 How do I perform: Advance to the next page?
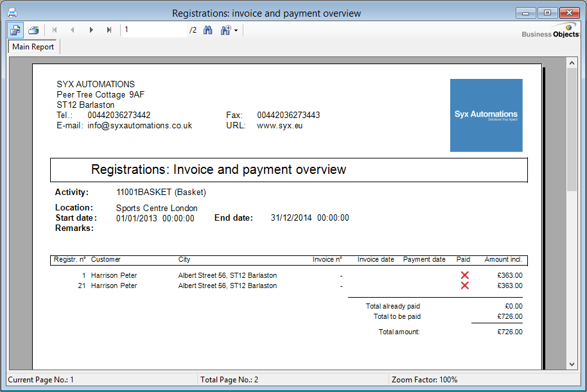[91, 30]
